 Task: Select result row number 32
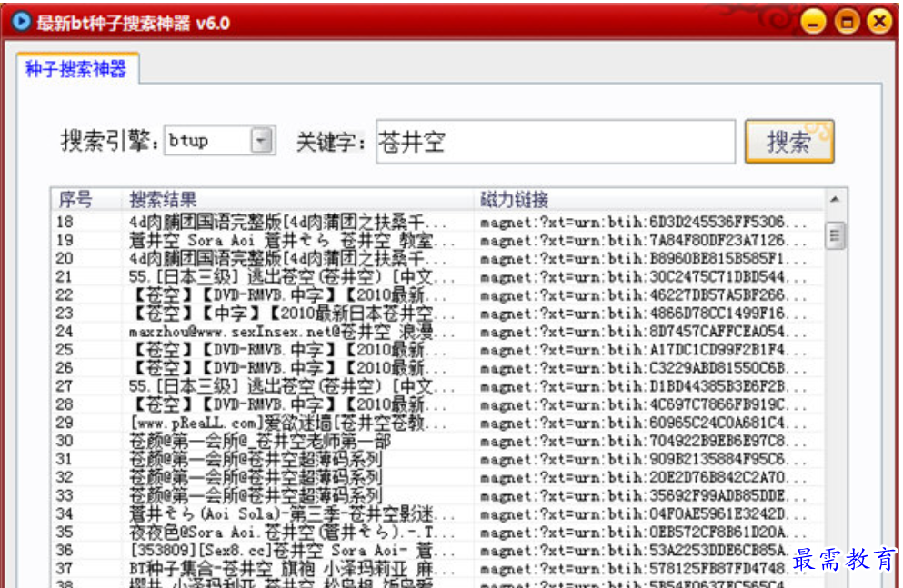tap(437, 477)
